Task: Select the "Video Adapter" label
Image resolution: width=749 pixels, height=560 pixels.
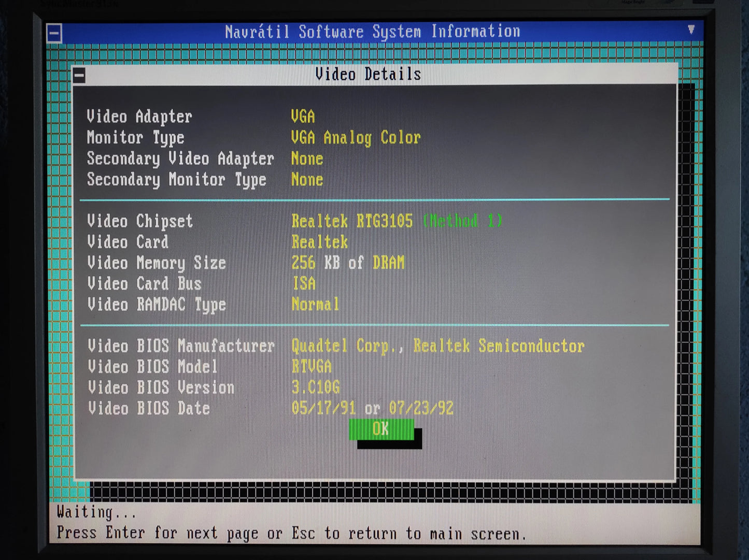Action: (x=139, y=117)
